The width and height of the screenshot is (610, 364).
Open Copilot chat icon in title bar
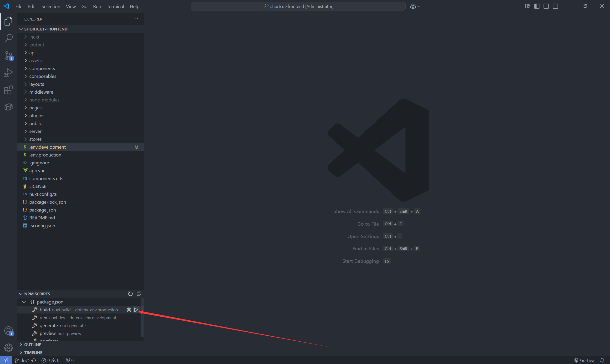pyautogui.click(x=413, y=6)
